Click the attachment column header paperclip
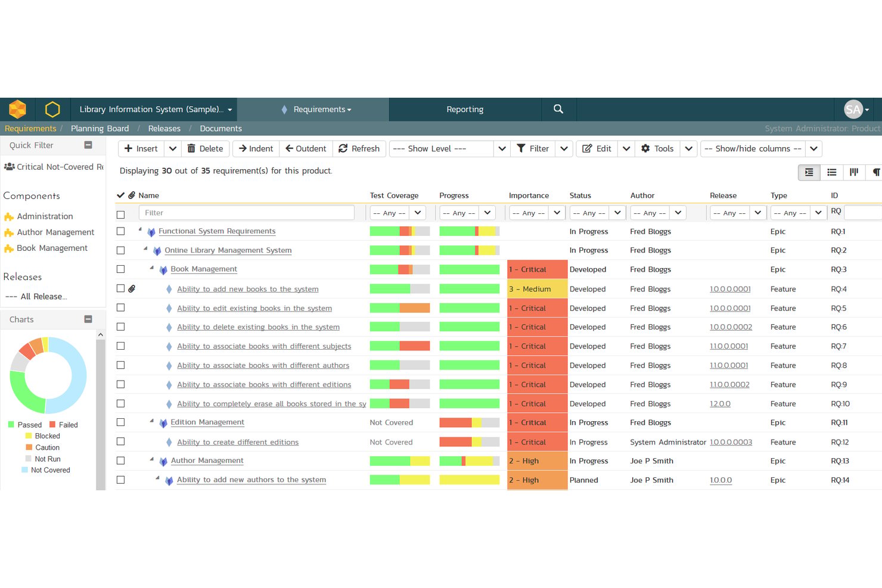 coord(132,195)
